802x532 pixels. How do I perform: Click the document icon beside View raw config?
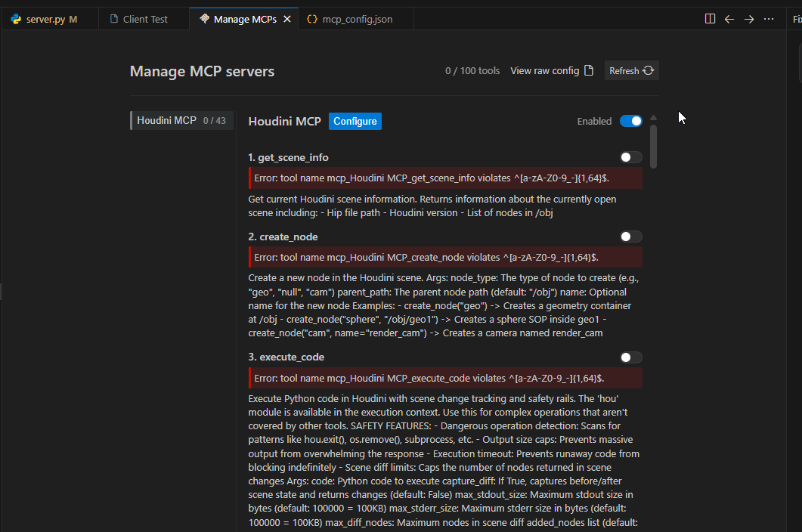tap(589, 70)
